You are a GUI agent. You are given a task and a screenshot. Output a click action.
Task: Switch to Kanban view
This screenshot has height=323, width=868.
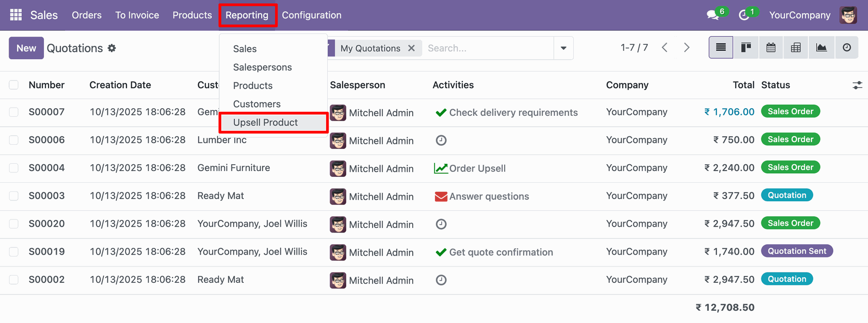click(x=746, y=47)
